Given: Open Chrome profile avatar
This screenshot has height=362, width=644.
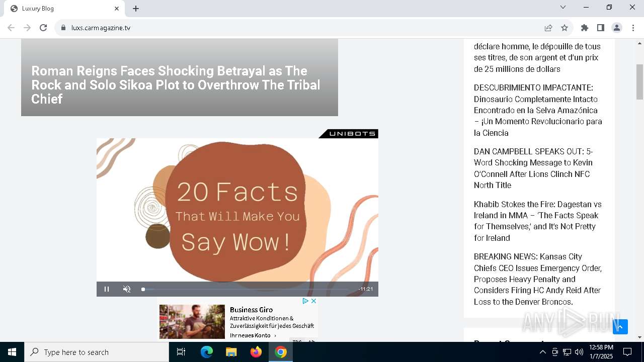Looking at the screenshot, I should tap(617, 28).
